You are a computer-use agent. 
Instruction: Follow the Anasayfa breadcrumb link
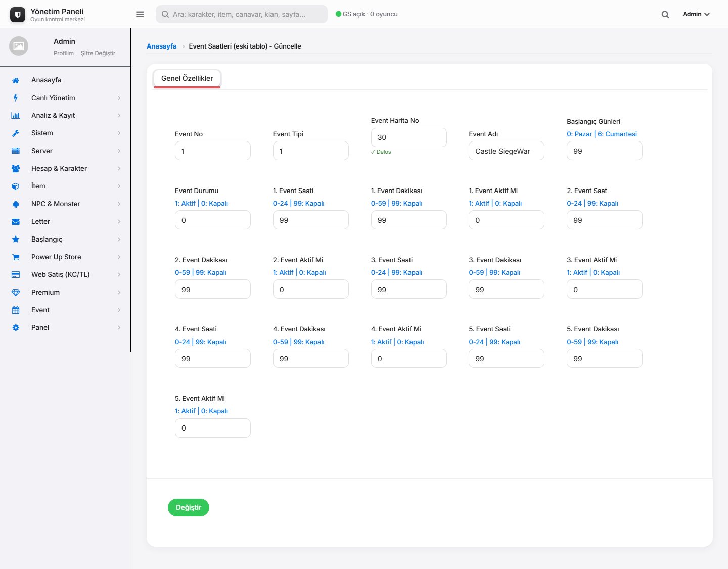tap(162, 46)
